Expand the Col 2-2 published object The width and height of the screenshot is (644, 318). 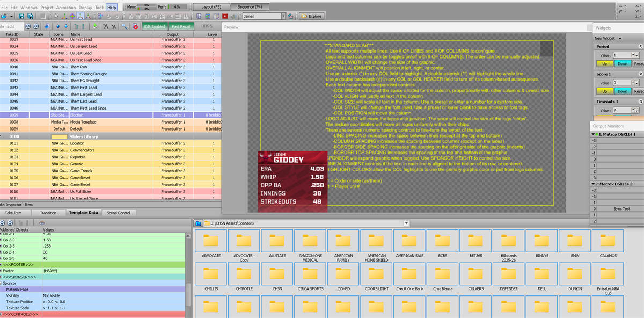[2, 240]
